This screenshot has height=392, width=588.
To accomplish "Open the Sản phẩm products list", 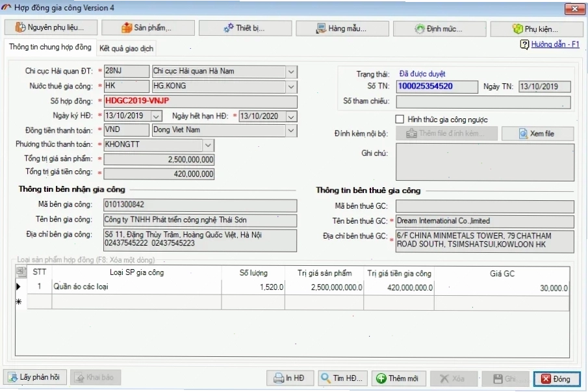I will pyautogui.click(x=147, y=28).
